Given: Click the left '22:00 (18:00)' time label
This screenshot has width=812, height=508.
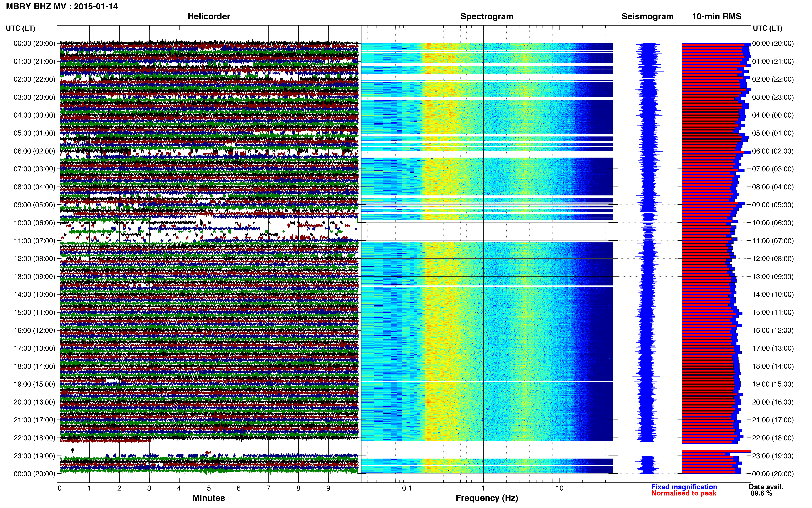Looking at the screenshot, I should point(34,438).
